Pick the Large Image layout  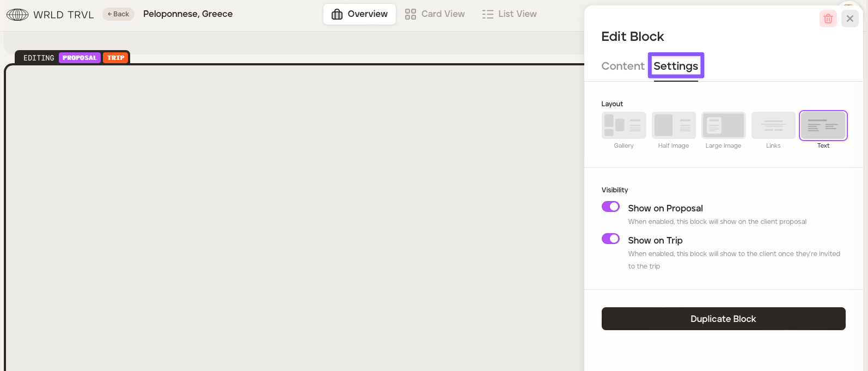click(723, 126)
